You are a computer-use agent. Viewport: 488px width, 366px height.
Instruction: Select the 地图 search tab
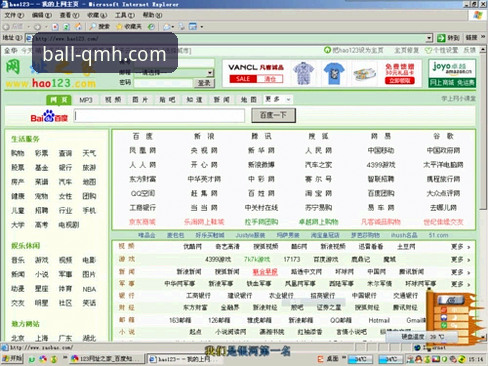pyautogui.click(x=249, y=100)
